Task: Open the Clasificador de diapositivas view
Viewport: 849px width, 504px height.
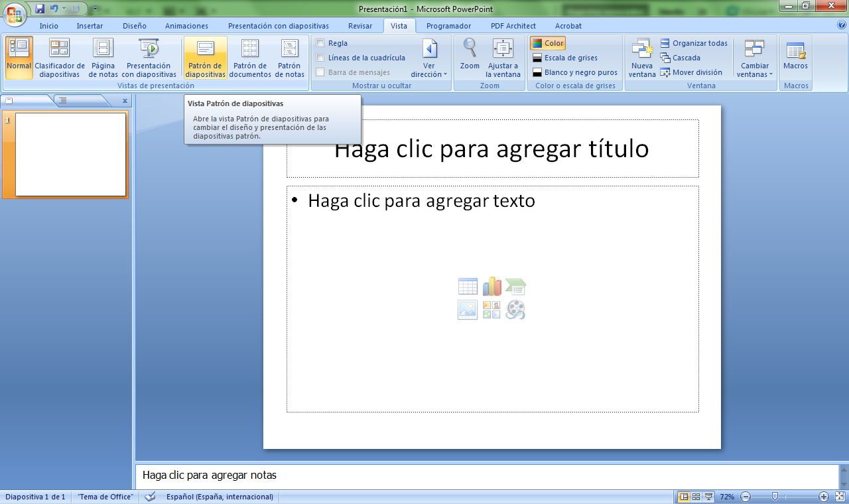Action: 60,58
